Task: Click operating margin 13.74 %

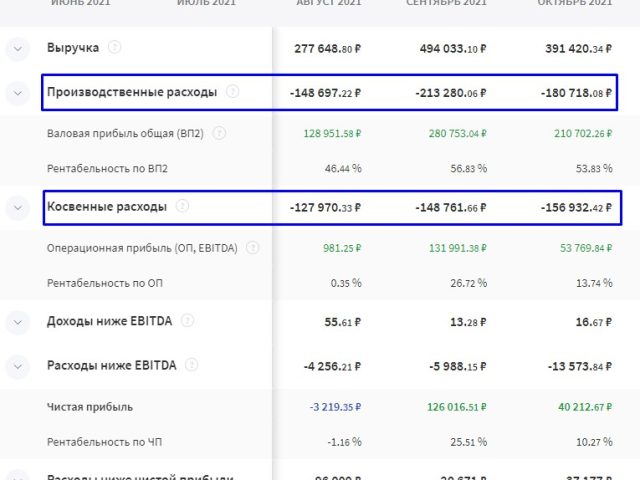Action: click(x=594, y=283)
